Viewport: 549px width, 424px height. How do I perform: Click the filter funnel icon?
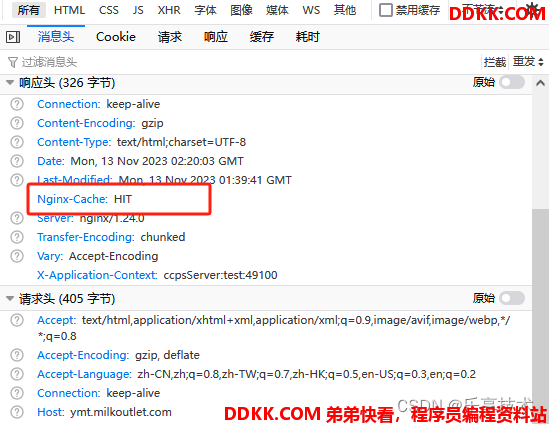(x=13, y=63)
